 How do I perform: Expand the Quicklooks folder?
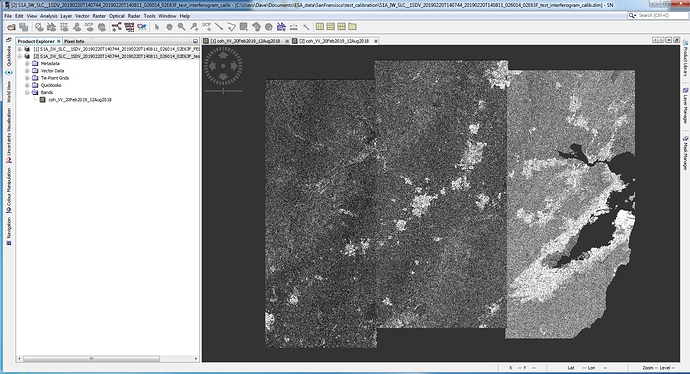coord(27,85)
